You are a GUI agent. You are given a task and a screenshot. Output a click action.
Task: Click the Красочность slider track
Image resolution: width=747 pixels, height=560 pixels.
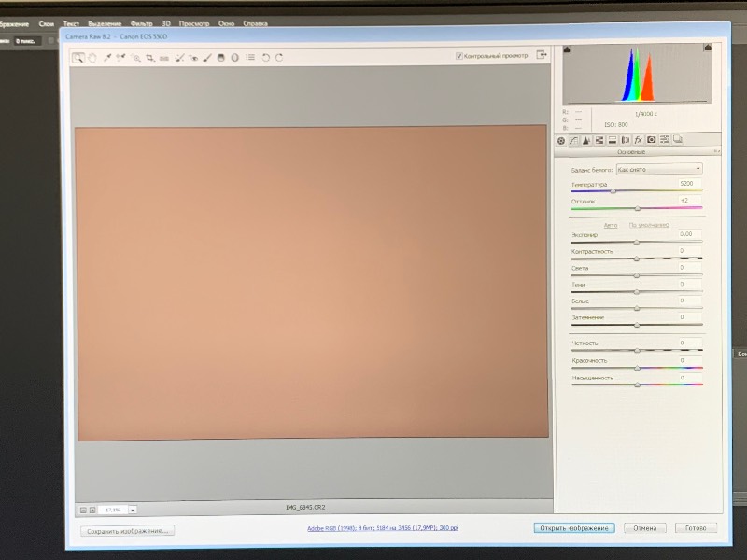click(x=637, y=368)
